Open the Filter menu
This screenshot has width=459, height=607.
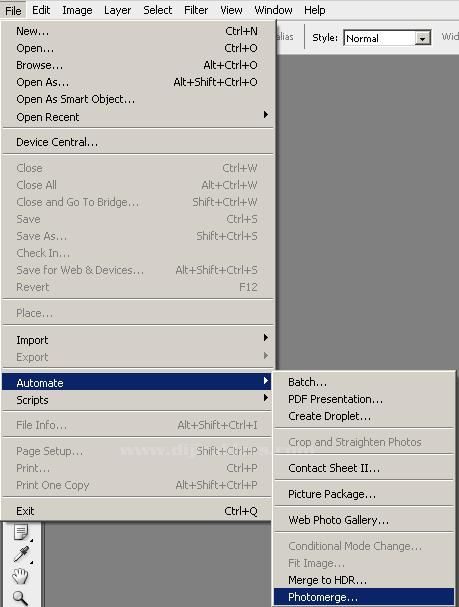tap(196, 10)
